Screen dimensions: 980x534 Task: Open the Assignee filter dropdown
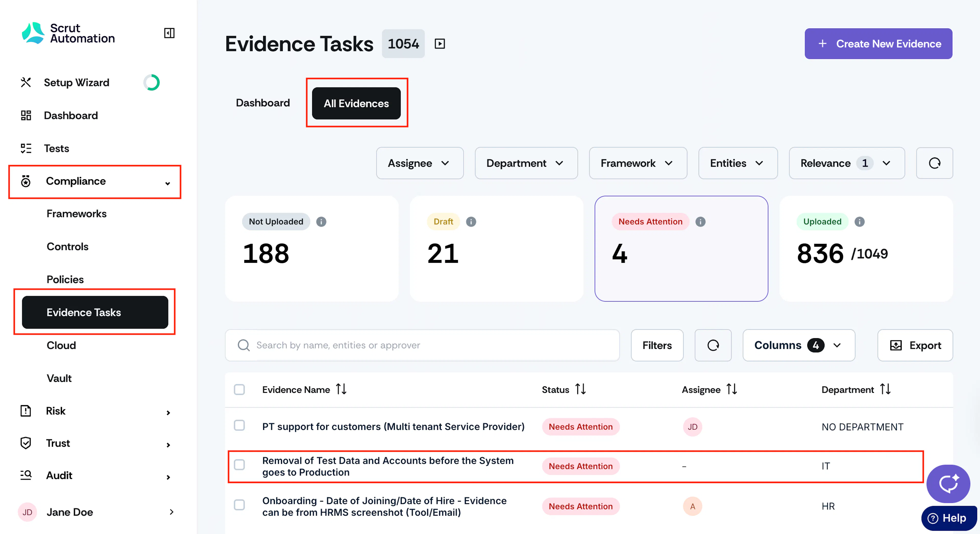coord(420,163)
